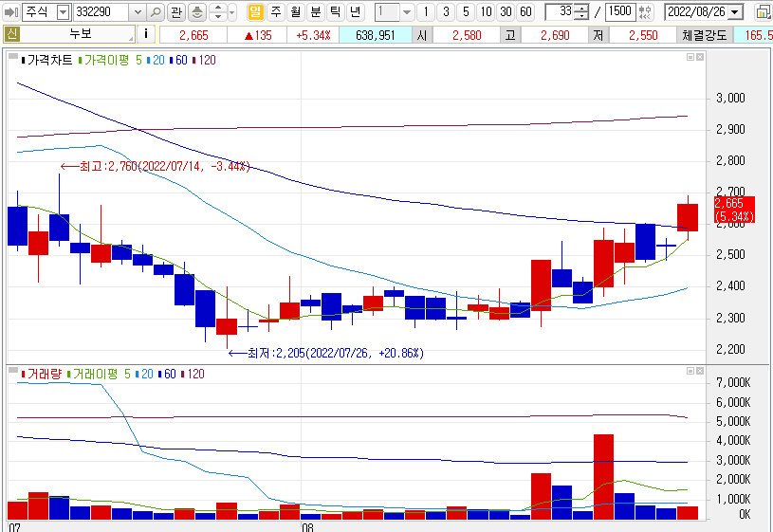The image size is (773, 532).
Task: Select the 틱 tick chart period
Action: [335, 11]
